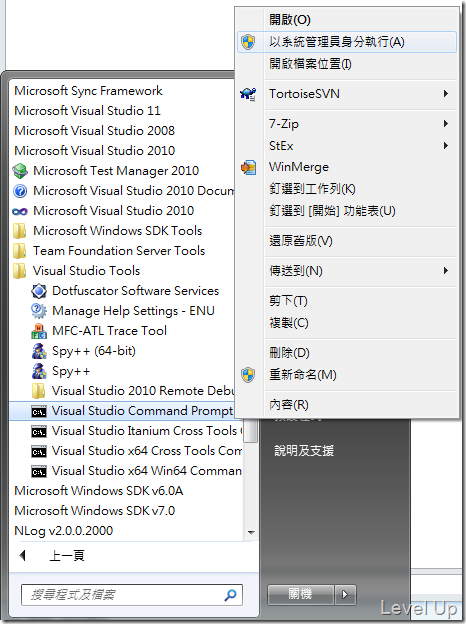Click the program list scroll-down arrow
The height and width of the screenshot is (624, 466).
pyautogui.click(x=251, y=532)
